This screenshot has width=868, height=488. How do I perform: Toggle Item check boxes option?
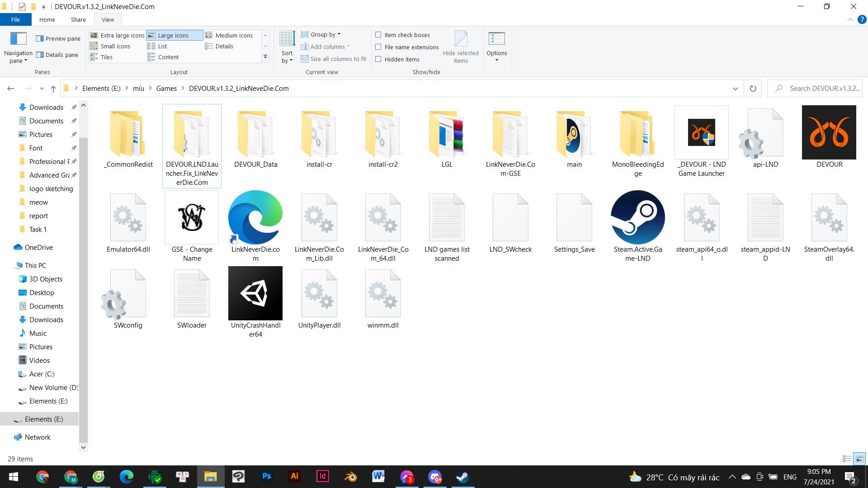pos(377,34)
